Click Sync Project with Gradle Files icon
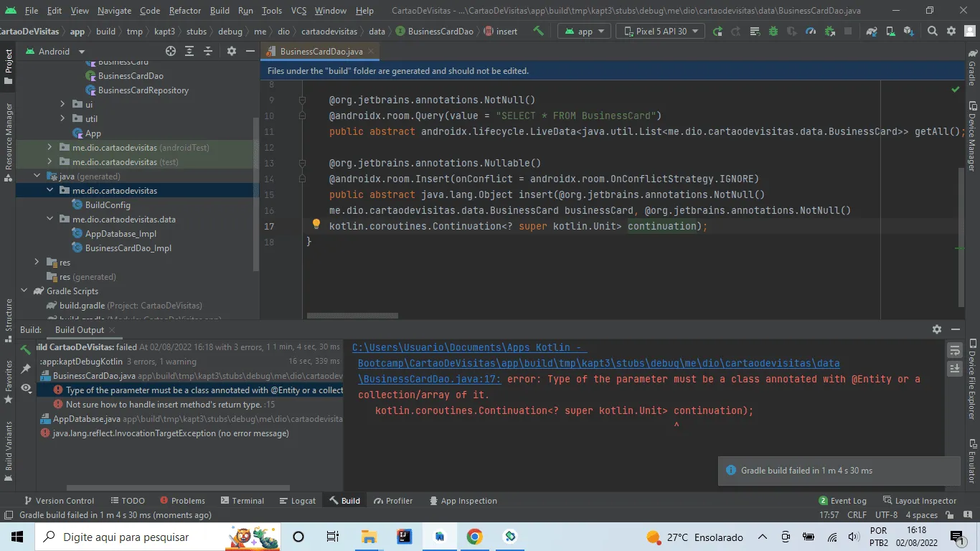Image resolution: width=980 pixels, height=551 pixels. 872,31
